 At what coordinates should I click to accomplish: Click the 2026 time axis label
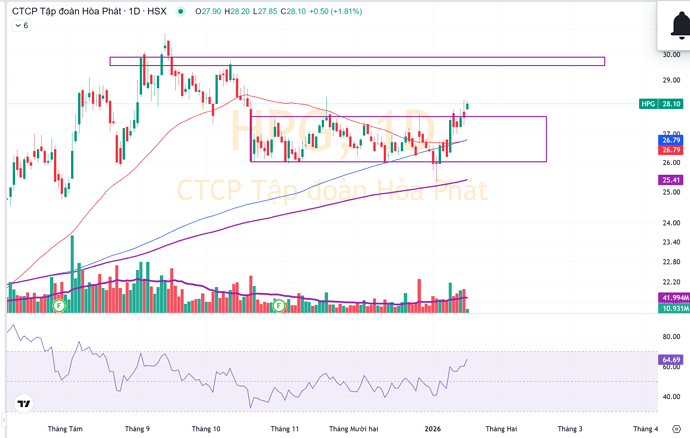pos(433,429)
